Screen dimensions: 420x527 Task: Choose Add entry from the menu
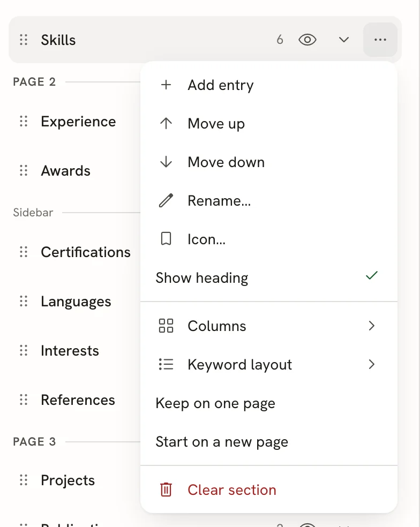coord(269,85)
